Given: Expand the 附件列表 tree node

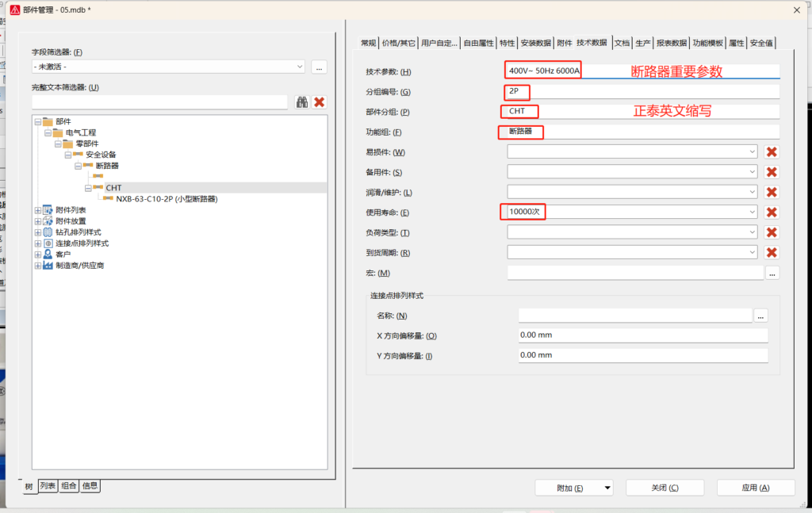Looking at the screenshot, I should click(38, 210).
